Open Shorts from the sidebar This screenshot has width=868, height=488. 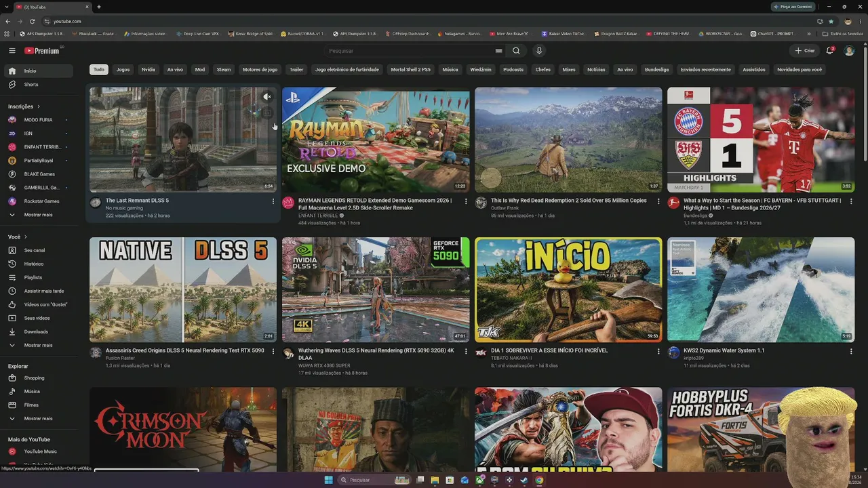point(39,85)
